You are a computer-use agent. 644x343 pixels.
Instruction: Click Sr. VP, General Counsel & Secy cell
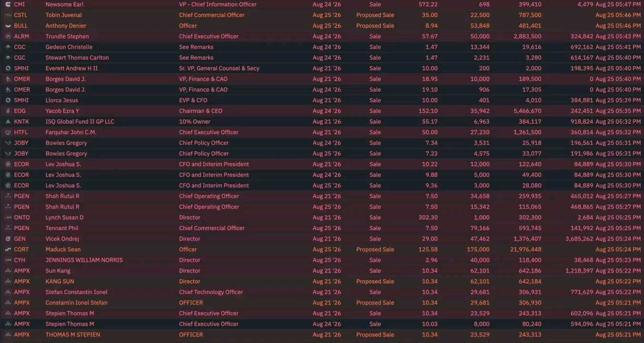[219, 68]
